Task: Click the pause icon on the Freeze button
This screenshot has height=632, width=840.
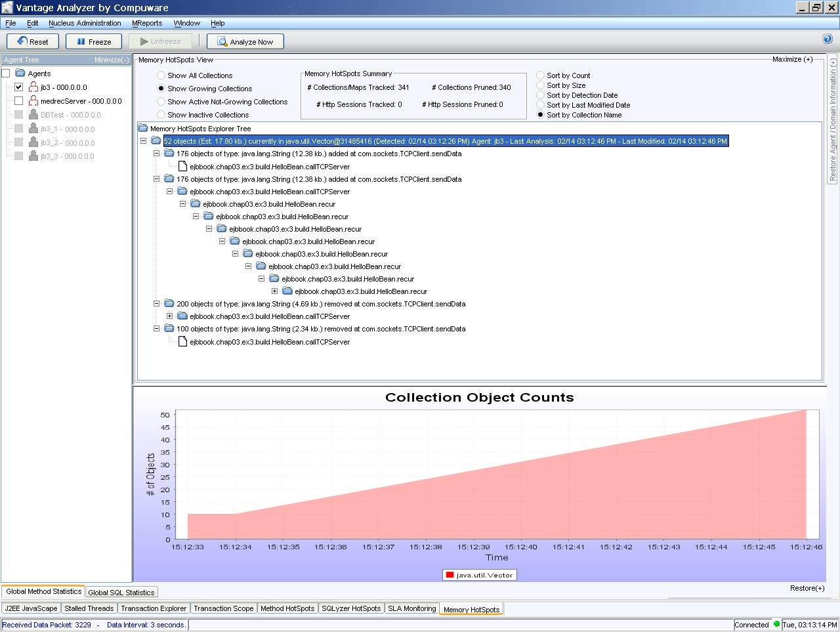Action: pyautogui.click(x=79, y=41)
